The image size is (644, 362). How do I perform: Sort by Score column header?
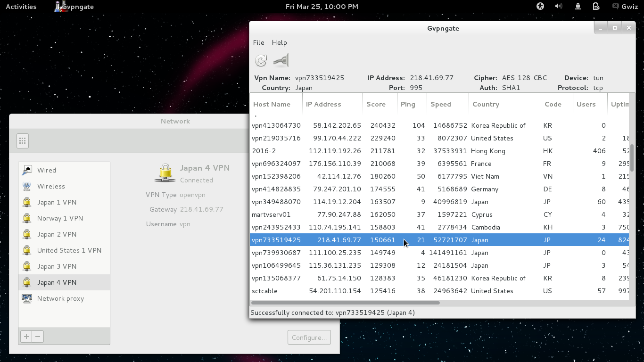[x=380, y=104]
